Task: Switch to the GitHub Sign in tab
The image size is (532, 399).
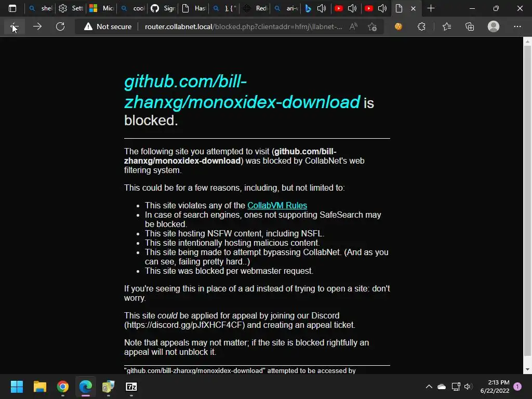Action: (163, 8)
